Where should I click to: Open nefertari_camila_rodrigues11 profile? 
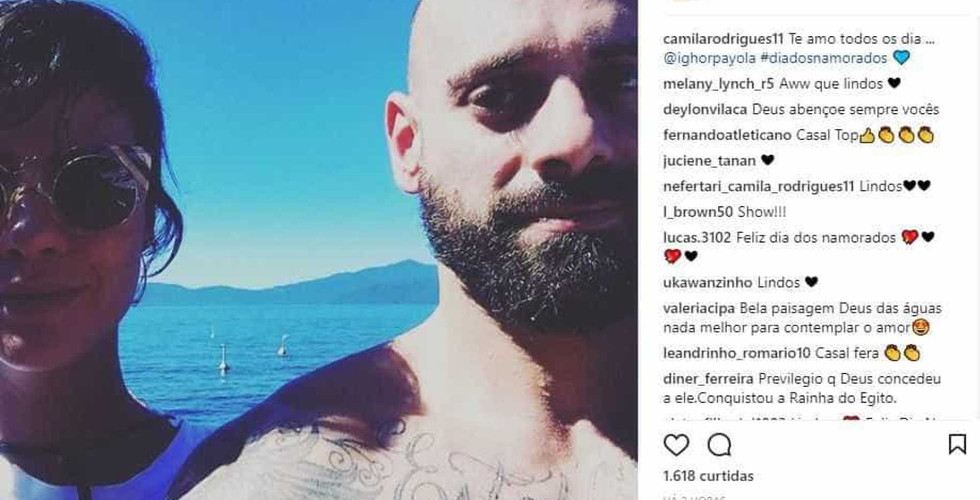click(x=759, y=186)
